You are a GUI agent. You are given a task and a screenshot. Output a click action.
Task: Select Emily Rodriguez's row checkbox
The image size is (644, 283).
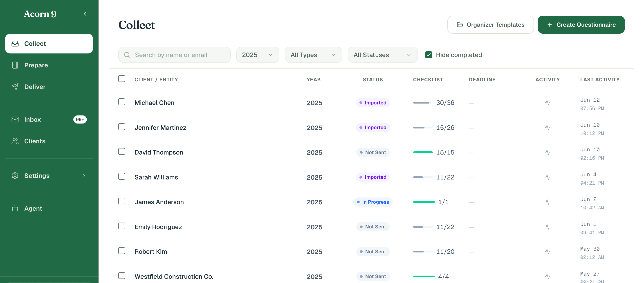tap(122, 226)
